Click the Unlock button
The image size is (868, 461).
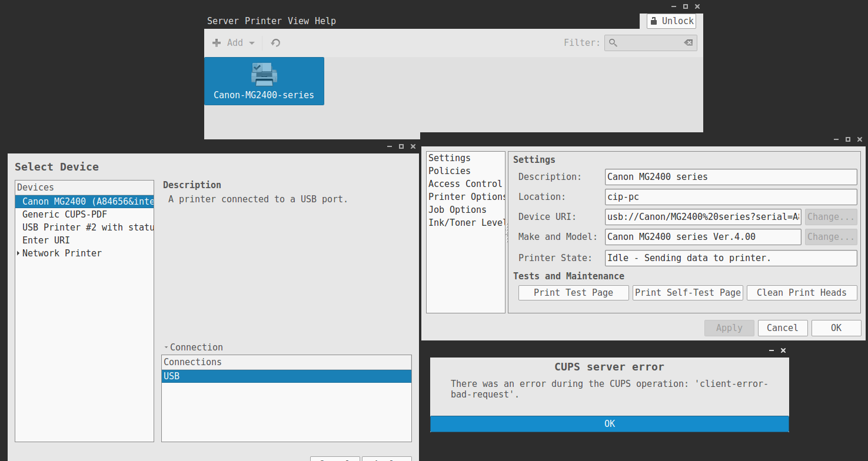click(x=671, y=21)
